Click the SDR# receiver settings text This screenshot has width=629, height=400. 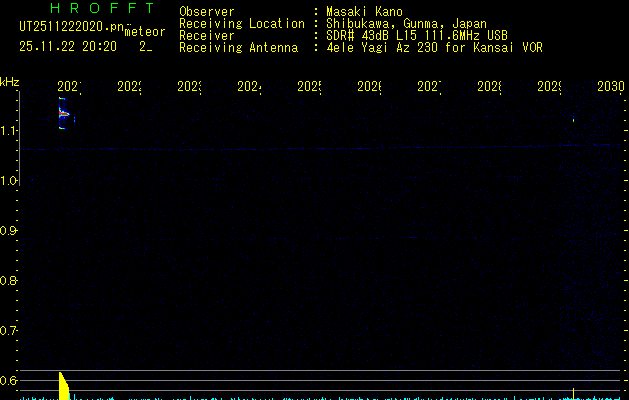pyautogui.click(x=419, y=35)
